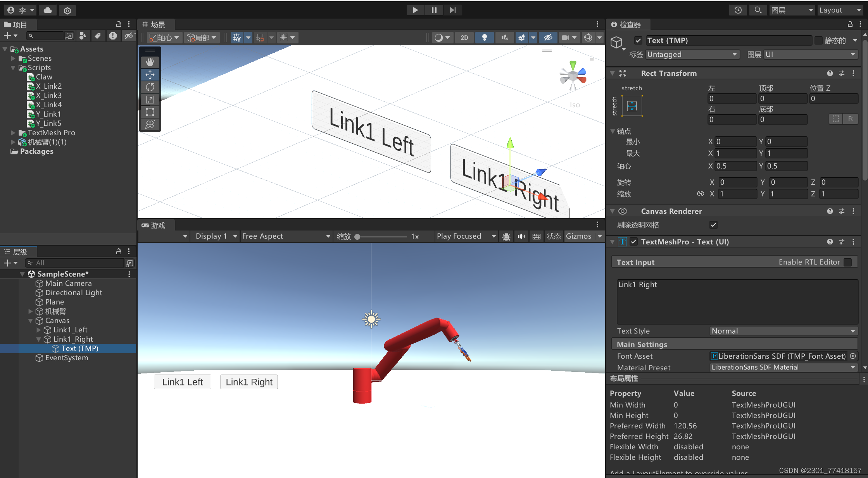Toggle the cull transparent mesh checkbox
The height and width of the screenshot is (478, 868).
[x=713, y=225]
